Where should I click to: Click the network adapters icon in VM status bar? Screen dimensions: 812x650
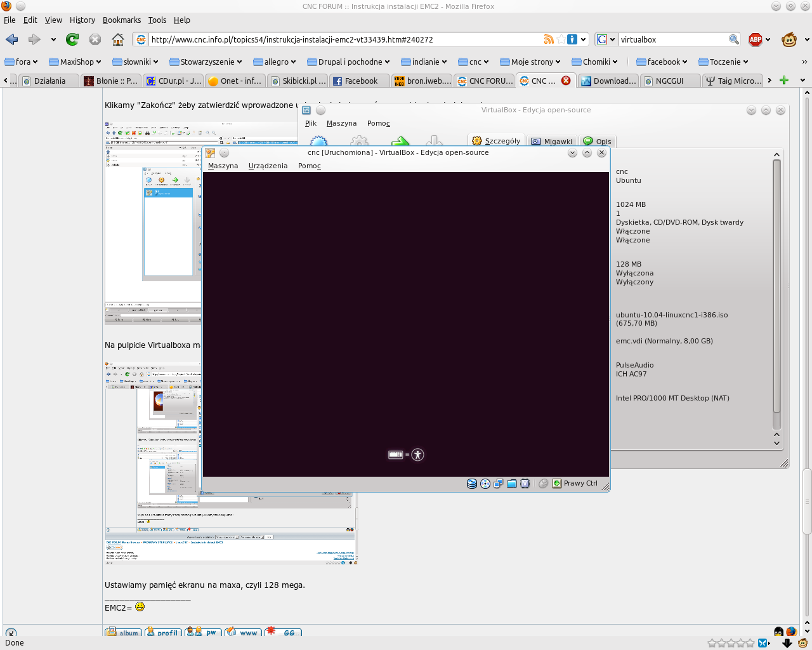point(499,484)
